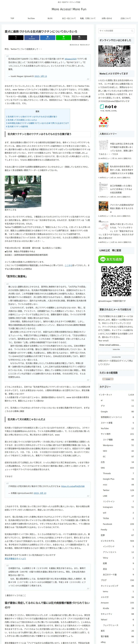
Task: Click the Subscribe button
Action: (116, 349)
